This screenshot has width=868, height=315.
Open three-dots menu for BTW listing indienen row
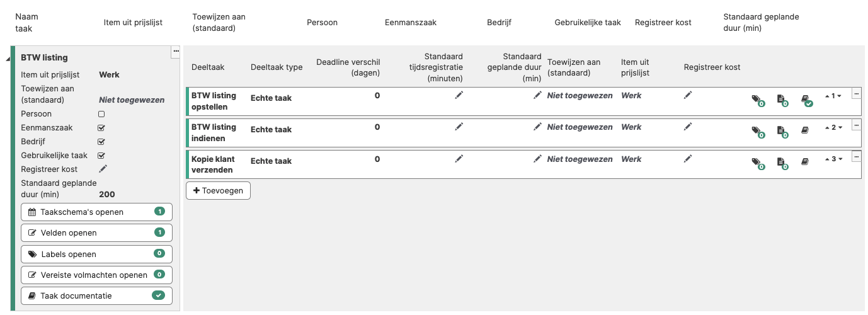pos(856,125)
